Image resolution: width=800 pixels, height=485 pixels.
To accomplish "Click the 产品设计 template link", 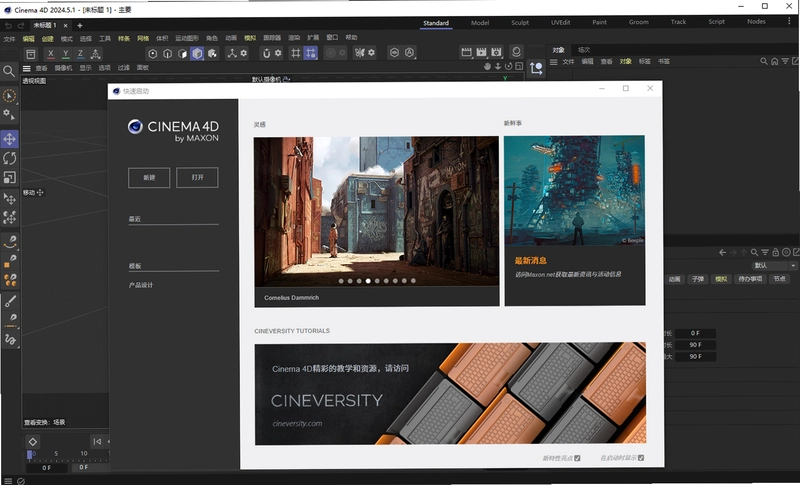I will [x=141, y=285].
